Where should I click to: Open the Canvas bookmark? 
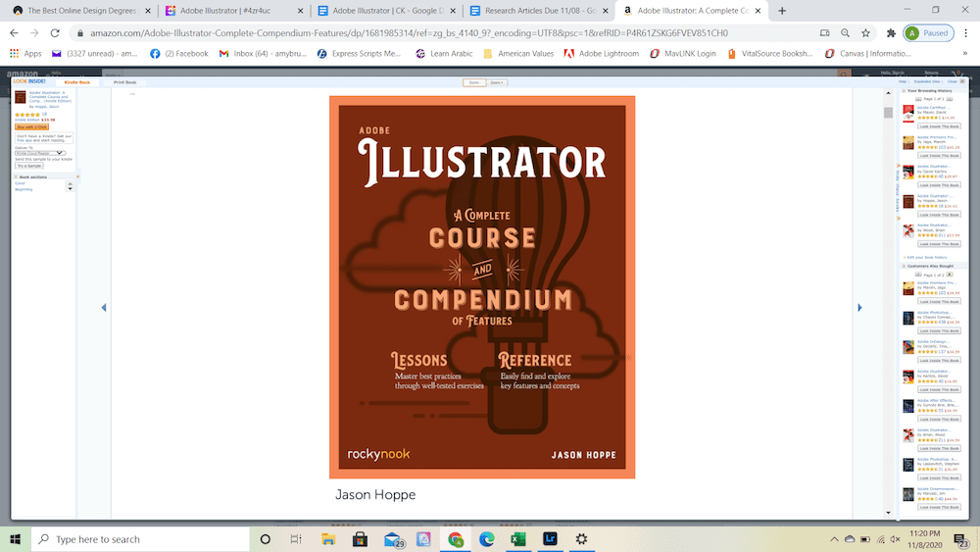pos(867,54)
